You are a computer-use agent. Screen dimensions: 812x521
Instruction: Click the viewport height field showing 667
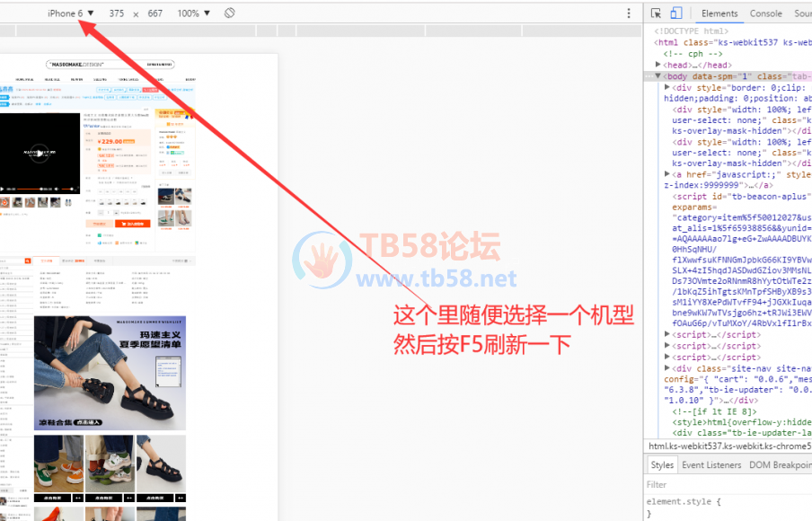click(x=154, y=13)
